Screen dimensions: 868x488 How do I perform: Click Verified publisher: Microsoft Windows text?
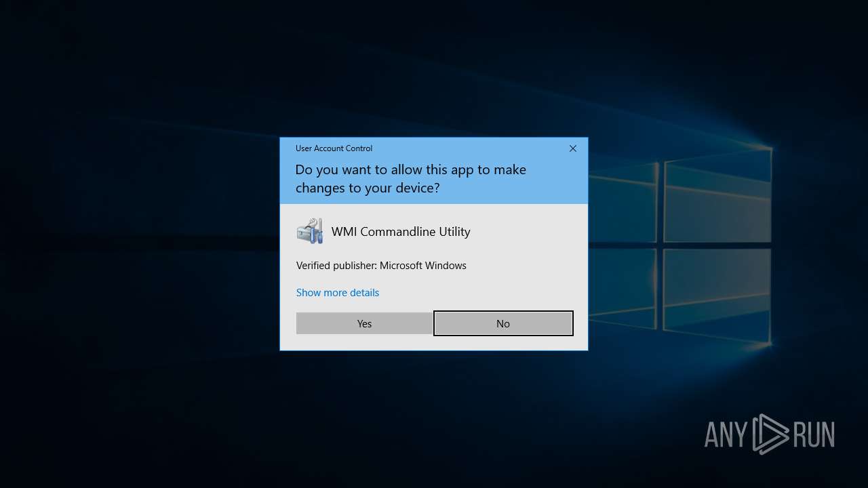(381, 266)
